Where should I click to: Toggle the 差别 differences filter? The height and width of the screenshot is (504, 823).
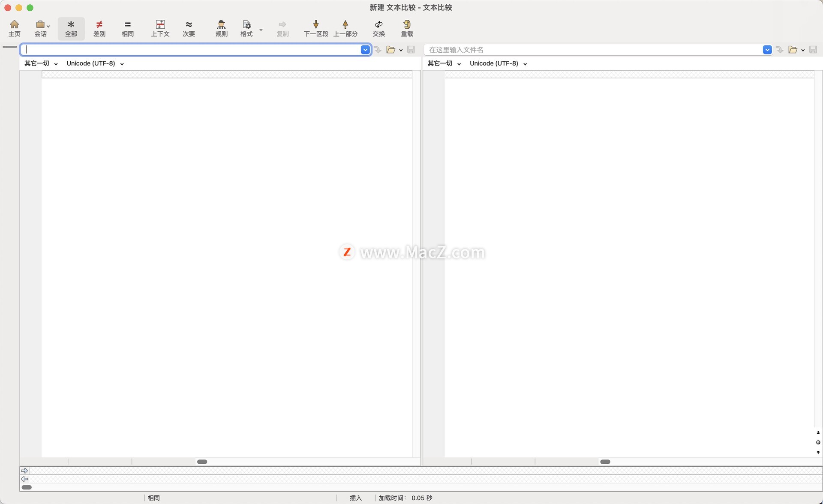(99, 28)
